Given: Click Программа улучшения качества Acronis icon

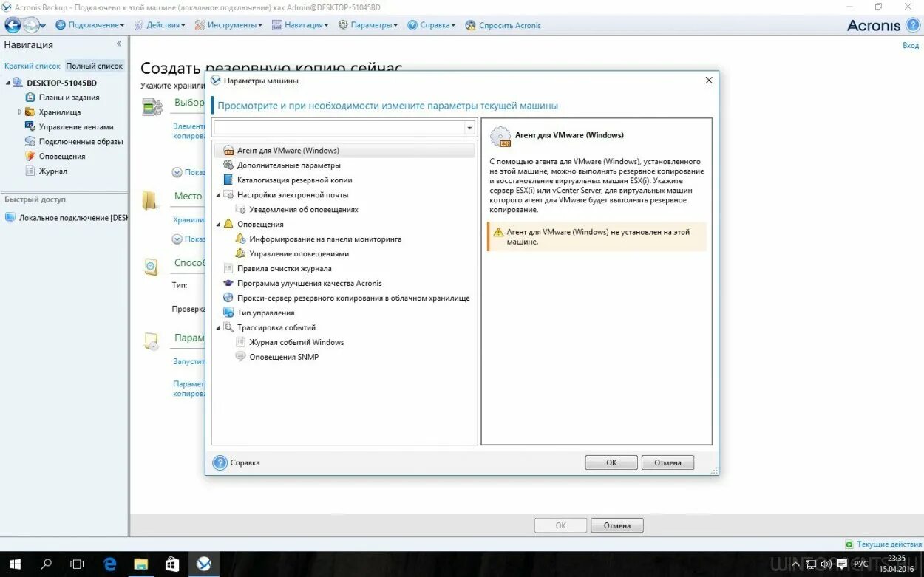Looking at the screenshot, I should (228, 284).
